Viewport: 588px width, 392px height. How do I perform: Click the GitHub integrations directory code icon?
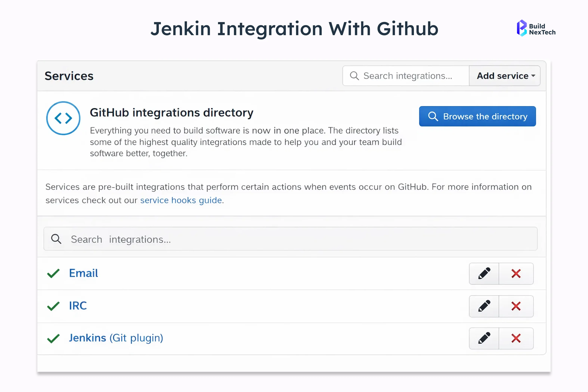pos(63,118)
